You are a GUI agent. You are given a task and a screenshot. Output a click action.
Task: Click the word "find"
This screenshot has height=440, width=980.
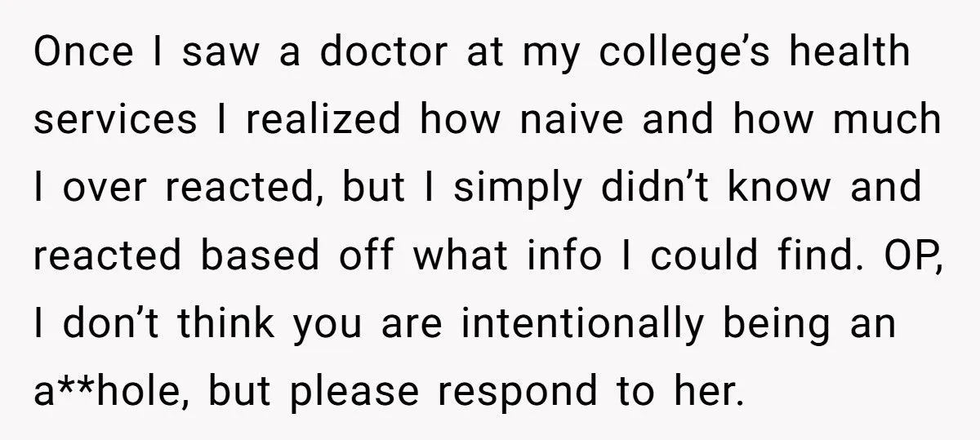(x=798, y=257)
